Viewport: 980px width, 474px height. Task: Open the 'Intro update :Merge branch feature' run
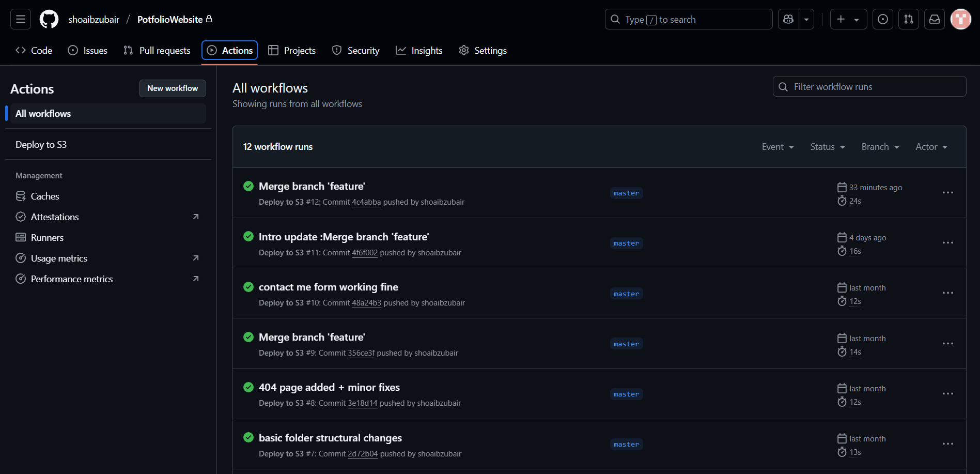344,237
